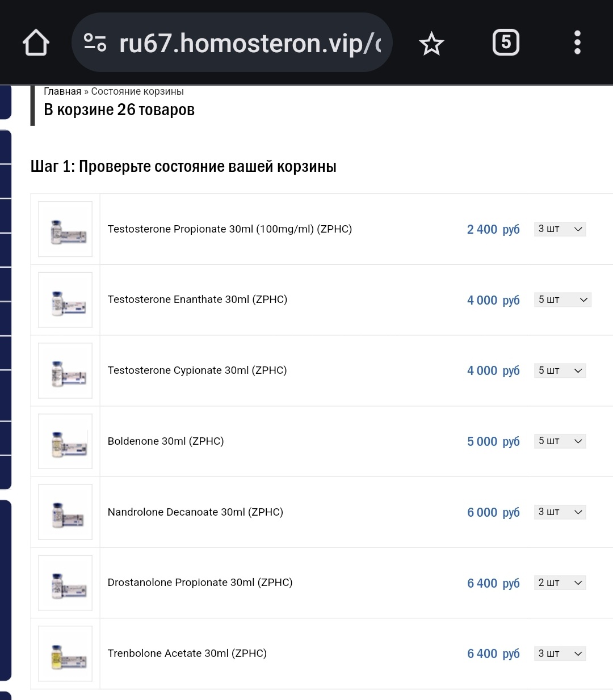This screenshot has width=613, height=700.
Task: Expand Trenbolone Acetate quantity selector
Action: tap(560, 653)
